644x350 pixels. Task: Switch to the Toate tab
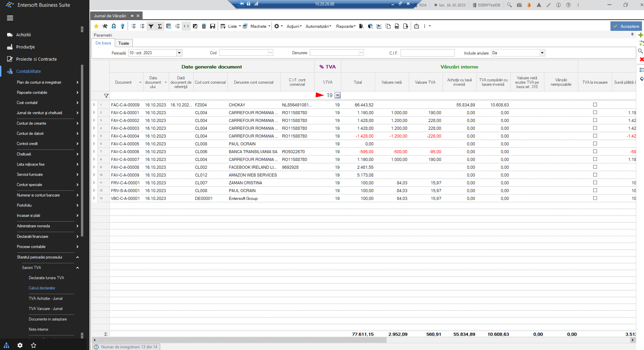[x=123, y=43]
